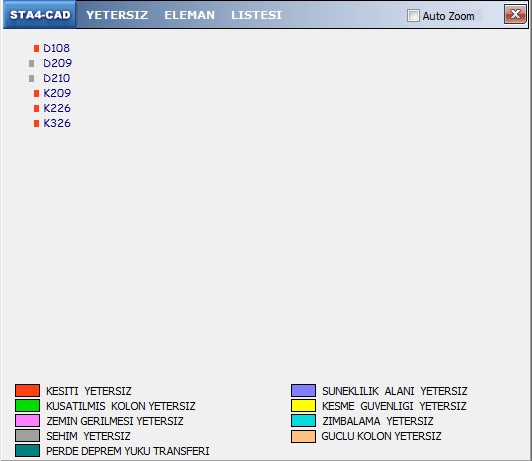Click the red KESITI YETERSIZ color swatch
Screen dimensions: 532x461
click(x=27, y=390)
